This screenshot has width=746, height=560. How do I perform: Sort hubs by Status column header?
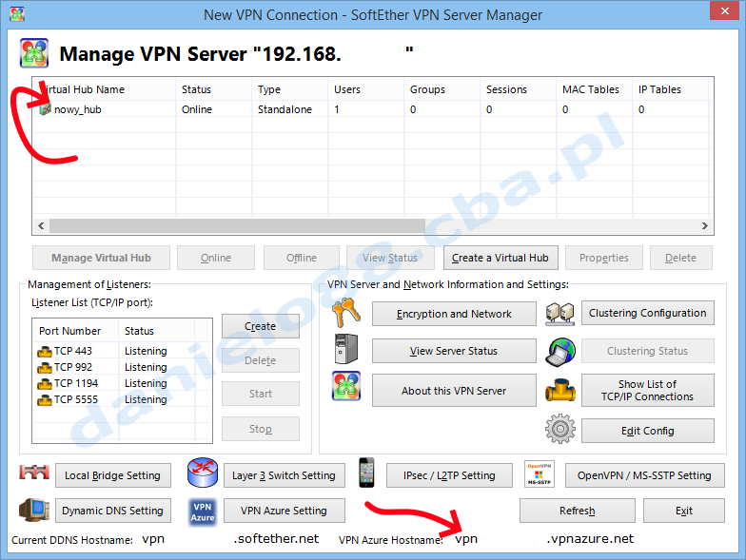point(214,89)
